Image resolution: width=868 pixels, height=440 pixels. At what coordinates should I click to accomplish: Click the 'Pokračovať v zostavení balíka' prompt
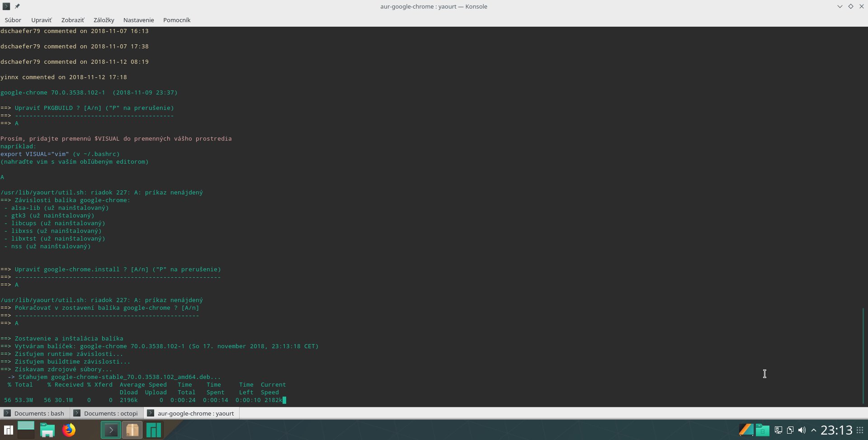tap(100, 308)
